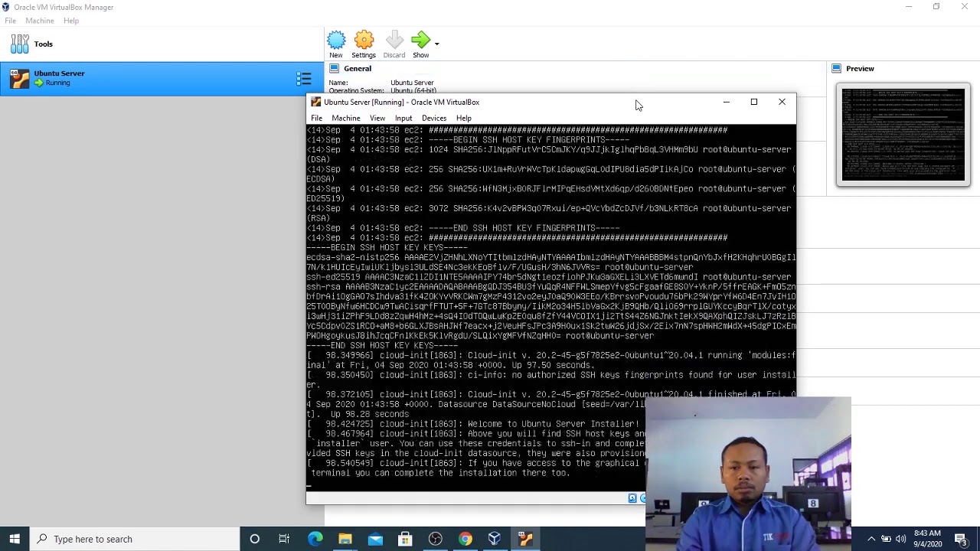This screenshot has width=980, height=551.
Task: Click the green Show arrow icon
Action: tap(420, 41)
